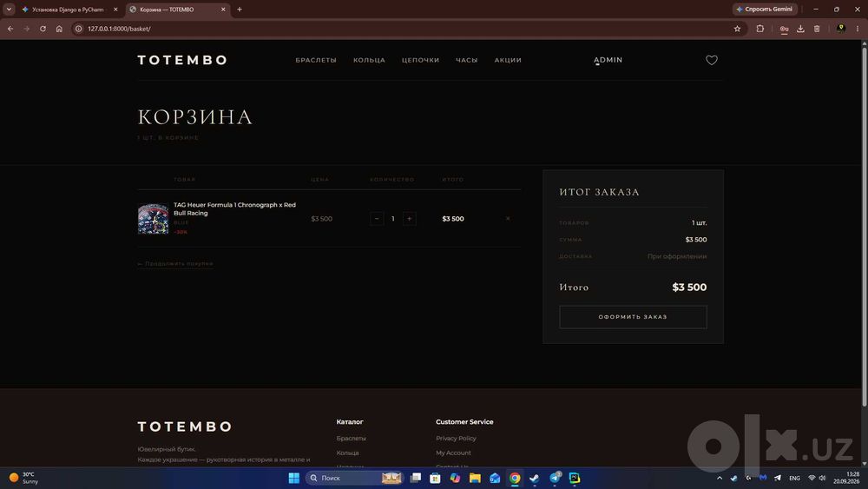Open the TAG Heuer watch product thumbnail

pyautogui.click(x=153, y=219)
